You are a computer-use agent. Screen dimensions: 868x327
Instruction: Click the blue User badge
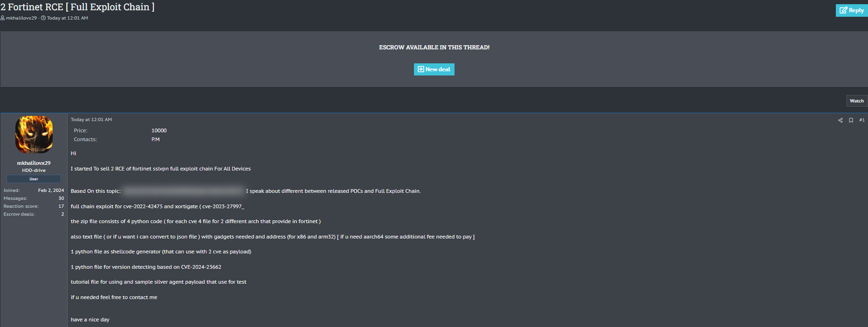click(34, 179)
